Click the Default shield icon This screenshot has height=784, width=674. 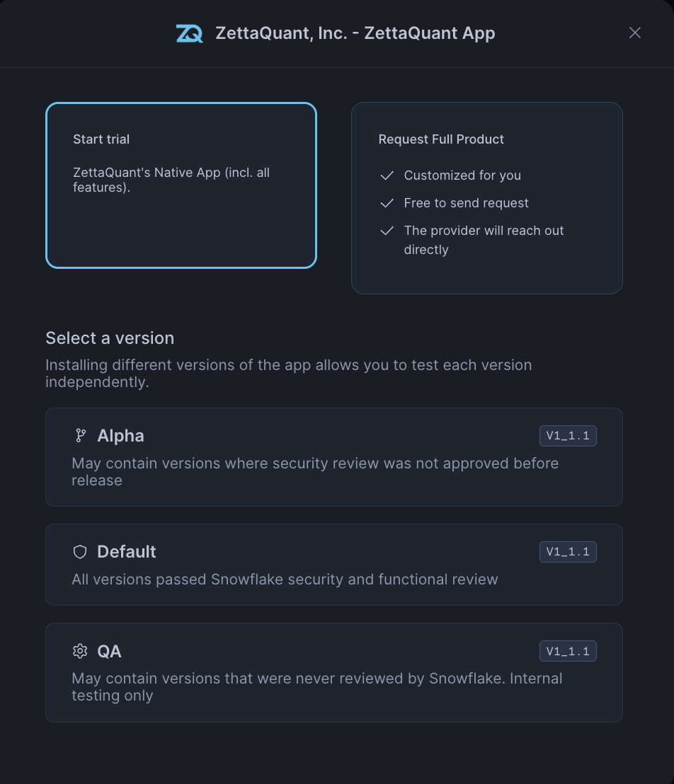coord(80,552)
